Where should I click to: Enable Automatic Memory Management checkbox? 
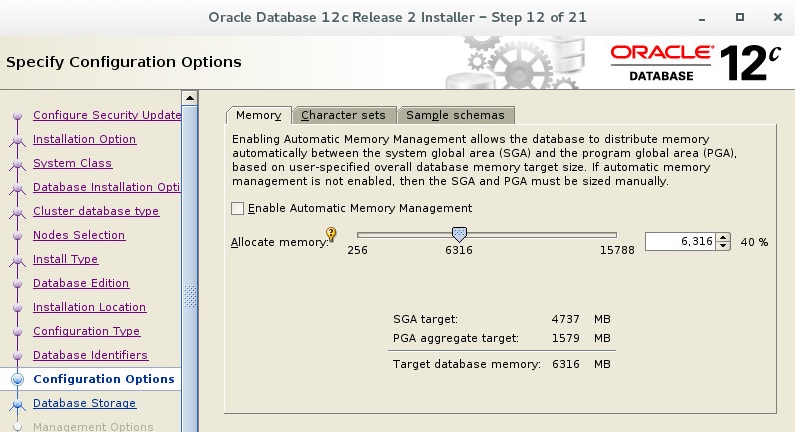tap(237, 208)
